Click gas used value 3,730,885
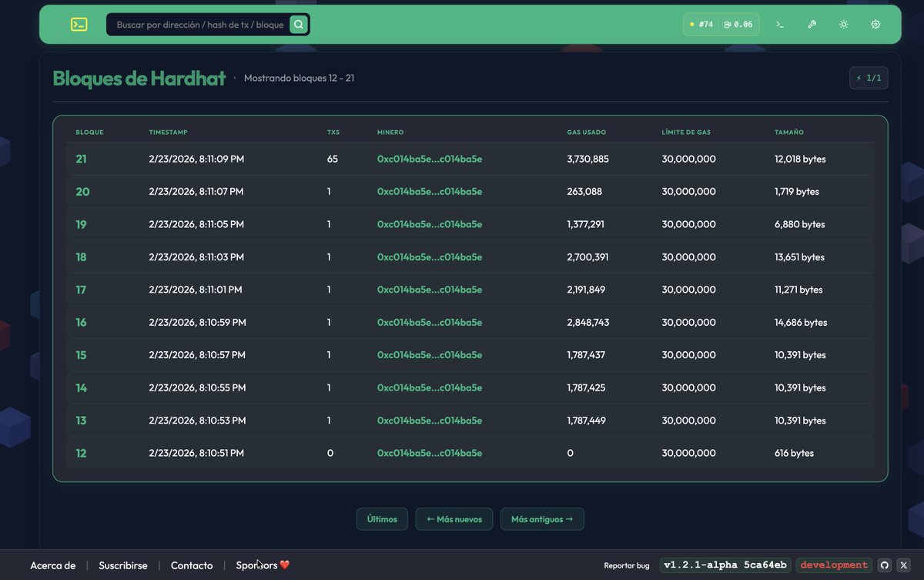The image size is (924, 580). point(588,159)
